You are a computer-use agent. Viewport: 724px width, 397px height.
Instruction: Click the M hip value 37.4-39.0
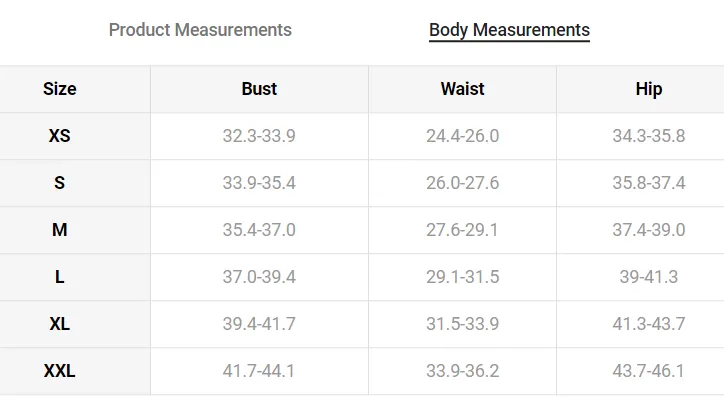pos(649,230)
